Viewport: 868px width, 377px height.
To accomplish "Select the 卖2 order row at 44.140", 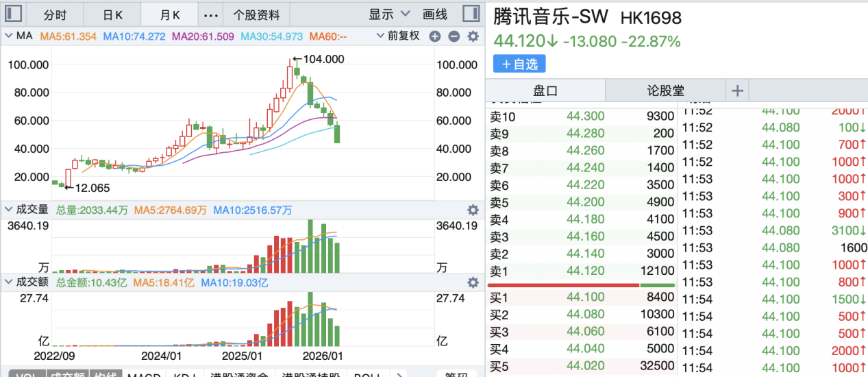I will tap(581, 254).
